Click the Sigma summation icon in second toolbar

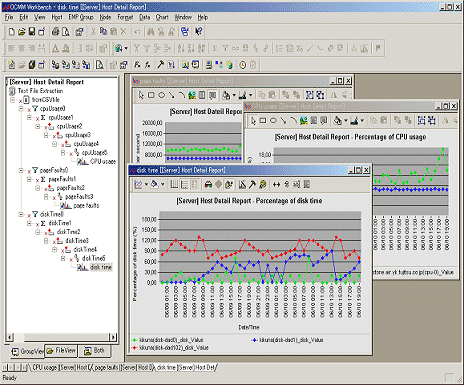coord(215,48)
